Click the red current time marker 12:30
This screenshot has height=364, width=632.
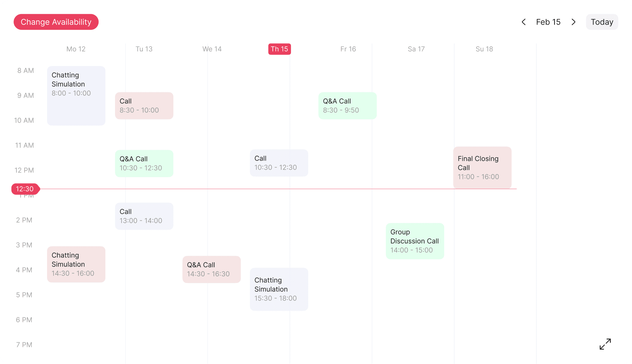point(24,189)
